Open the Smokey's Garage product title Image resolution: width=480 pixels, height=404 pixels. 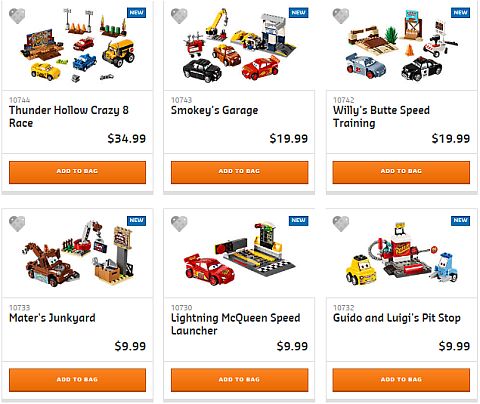coord(214,110)
